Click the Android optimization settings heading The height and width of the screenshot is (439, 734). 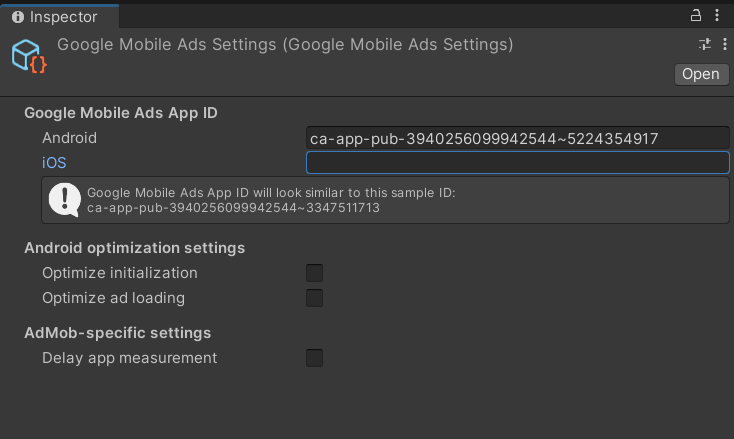tap(134, 248)
